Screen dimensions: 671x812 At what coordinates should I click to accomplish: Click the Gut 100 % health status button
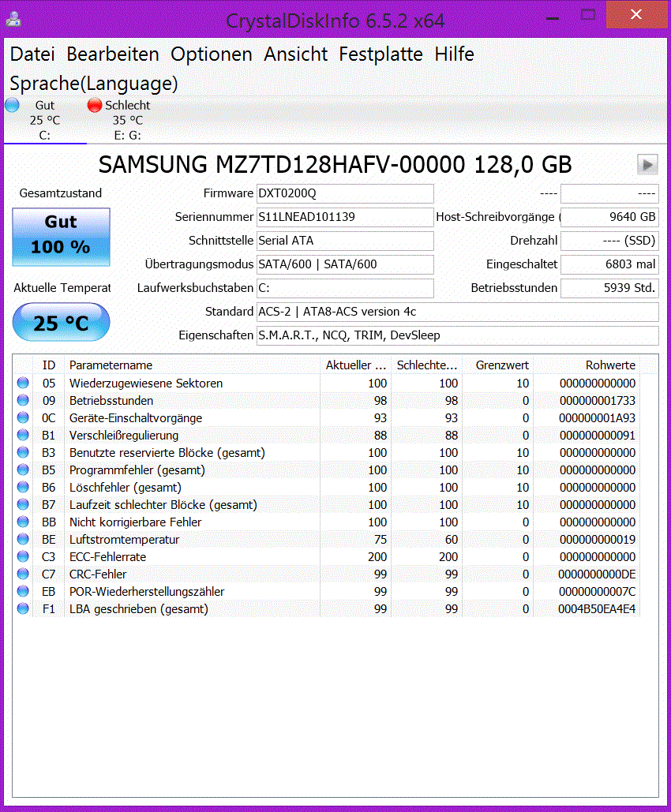(61, 237)
